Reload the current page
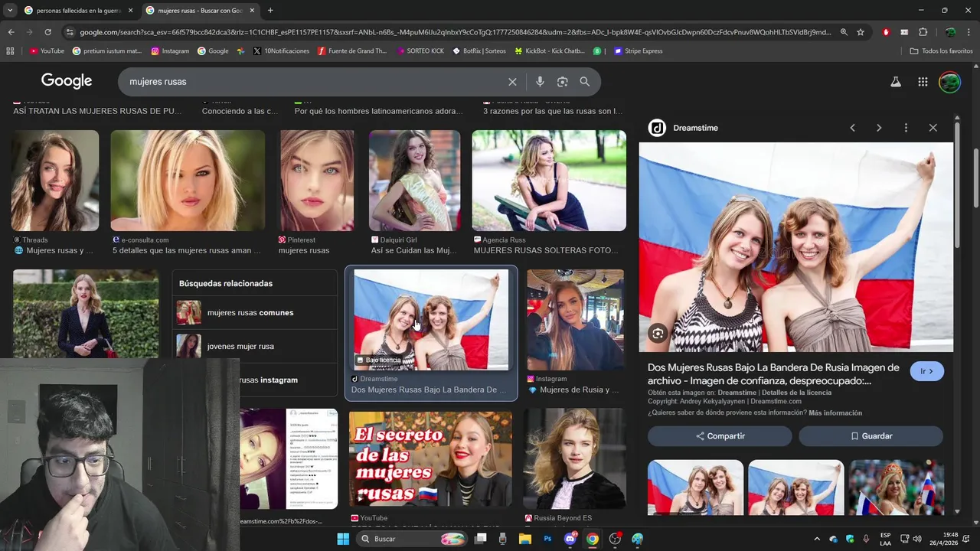 click(47, 32)
